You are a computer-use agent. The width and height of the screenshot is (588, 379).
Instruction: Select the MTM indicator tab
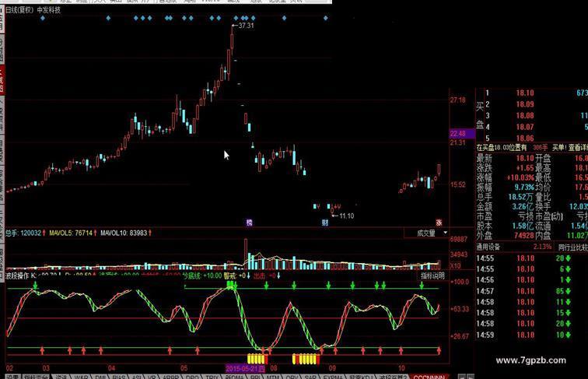point(273,377)
